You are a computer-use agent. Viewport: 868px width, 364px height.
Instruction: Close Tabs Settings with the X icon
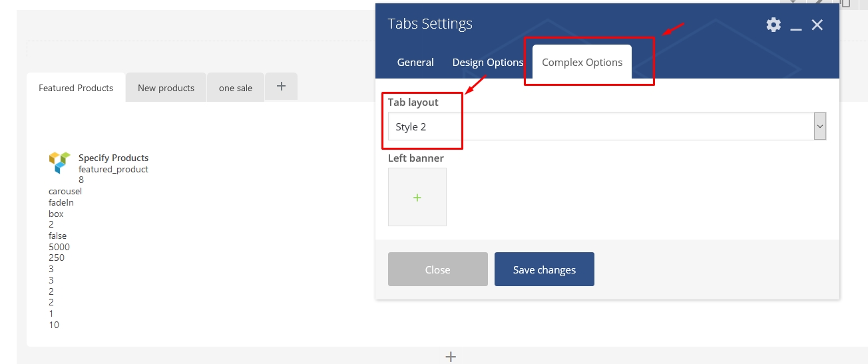[x=817, y=25]
